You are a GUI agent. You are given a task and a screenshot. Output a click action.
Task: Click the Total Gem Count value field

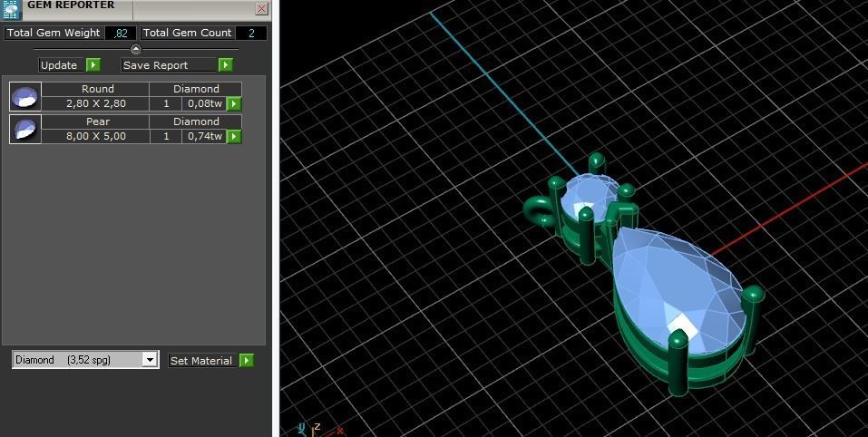pos(251,33)
